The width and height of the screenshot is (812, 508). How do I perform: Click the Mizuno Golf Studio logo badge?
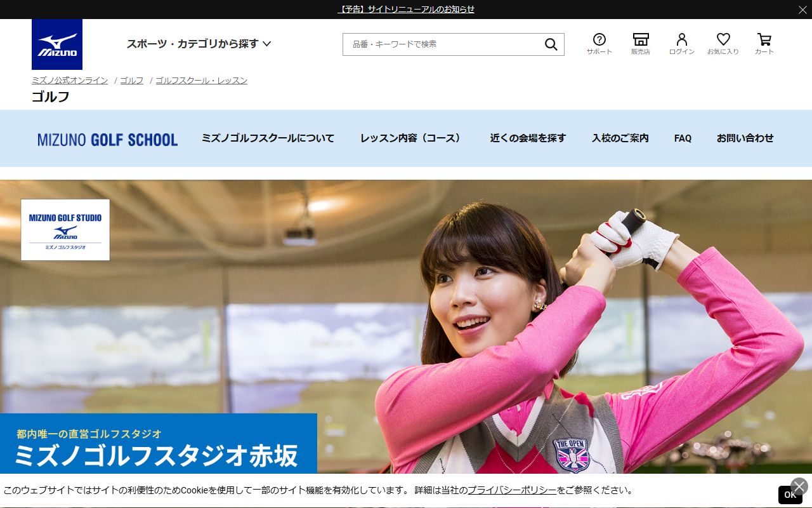(x=65, y=230)
